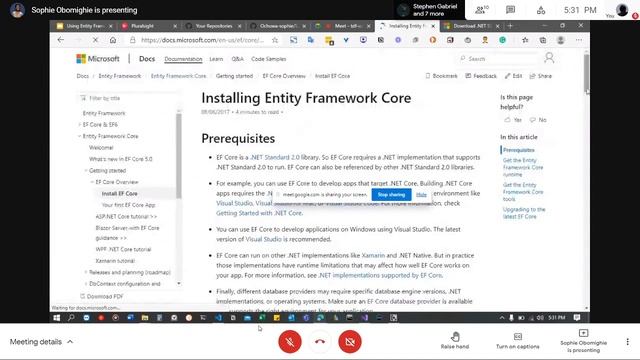Open WPF .NET Core tutorial

[123, 249]
